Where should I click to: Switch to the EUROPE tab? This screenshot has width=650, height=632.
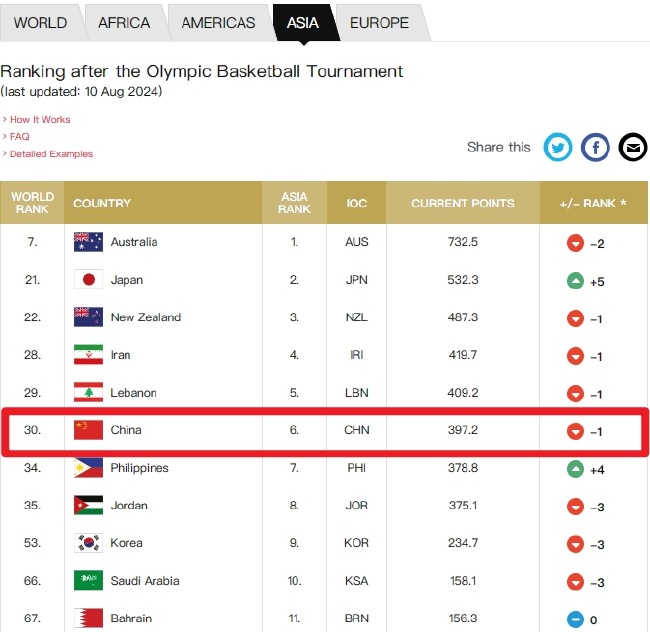379,22
